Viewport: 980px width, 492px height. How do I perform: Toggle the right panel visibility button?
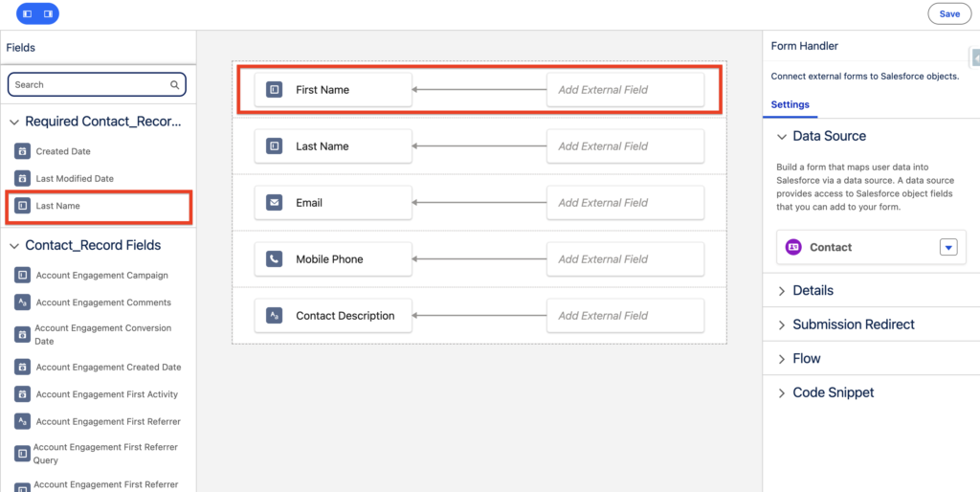click(x=48, y=14)
